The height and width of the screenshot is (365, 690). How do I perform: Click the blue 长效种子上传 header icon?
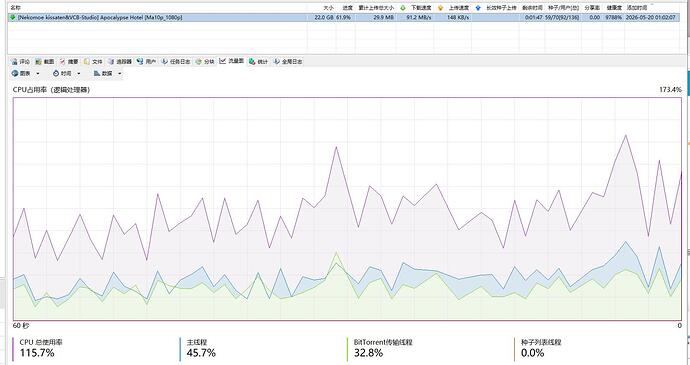click(x=478, y=8)
